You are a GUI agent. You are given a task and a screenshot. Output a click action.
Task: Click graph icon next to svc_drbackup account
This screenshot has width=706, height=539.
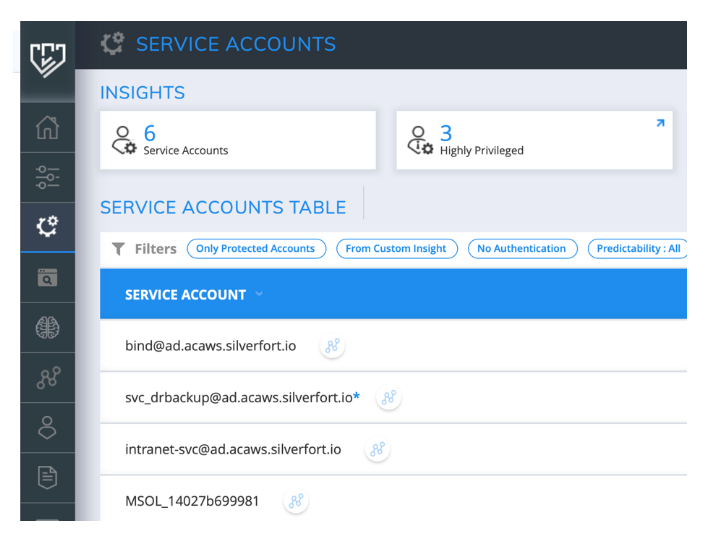[389, 398]
